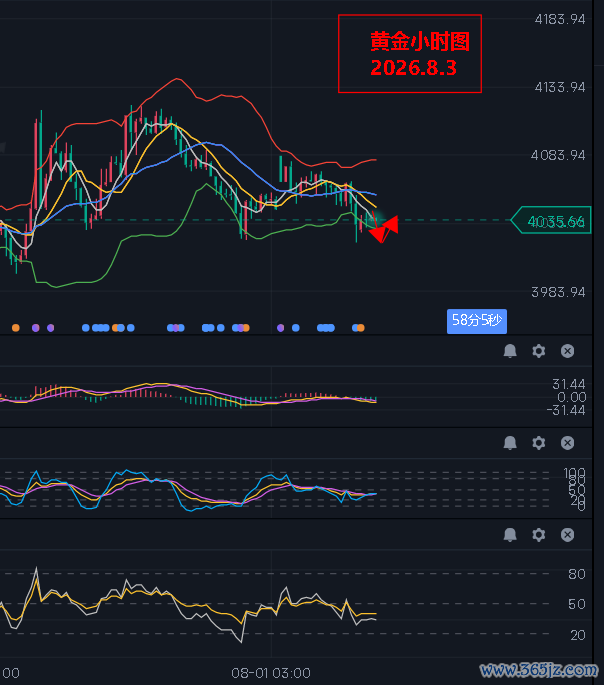
Task: Open settings gear of KDJ indicator panel
Action: [x=538, y=443]
